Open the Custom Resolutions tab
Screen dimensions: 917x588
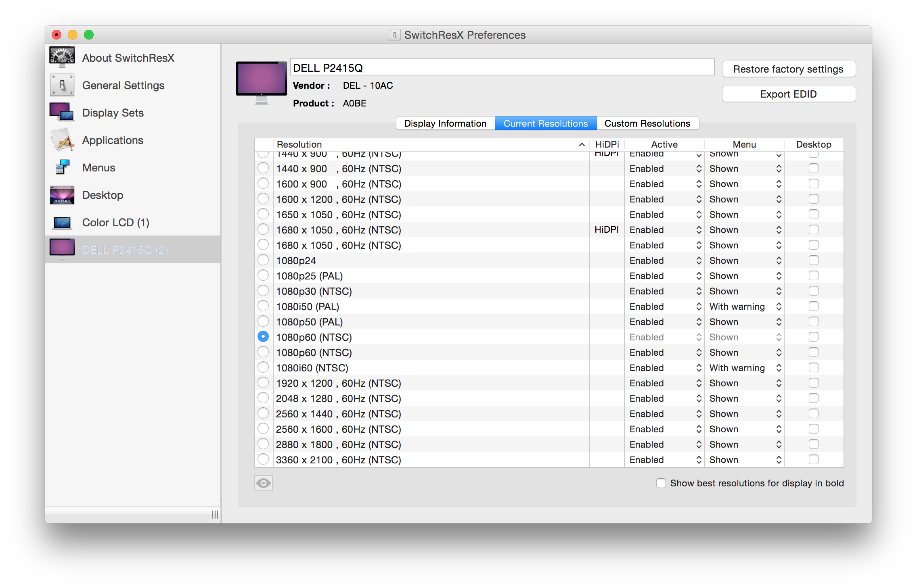(x=647, y=123)
